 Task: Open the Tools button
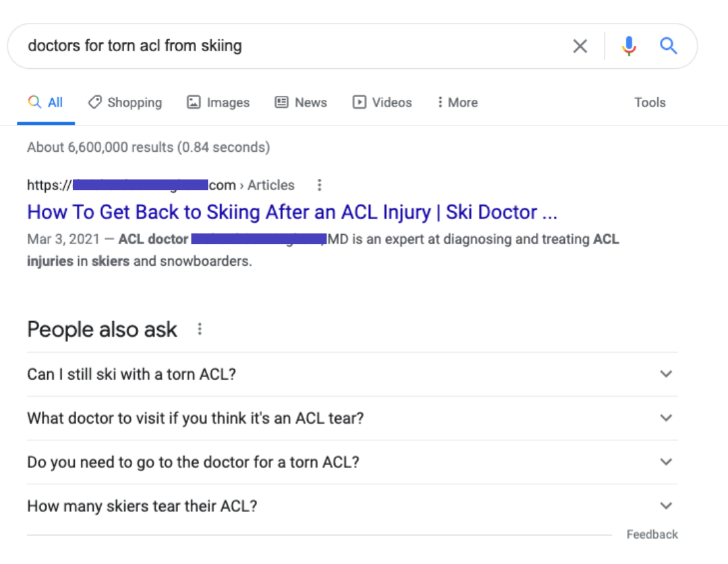tap(650, 103)
